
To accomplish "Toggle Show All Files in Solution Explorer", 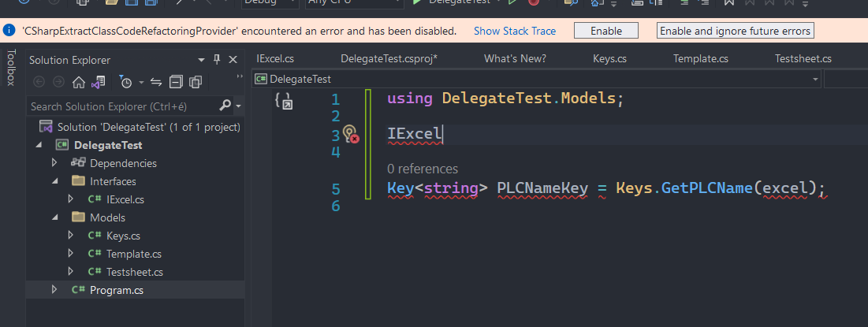I will (195, 82).
